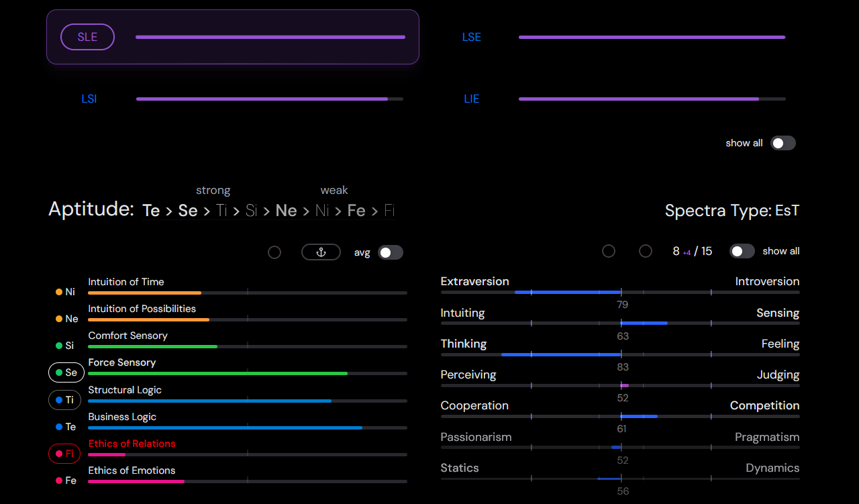This screenshot has width=859, height=504.
Task: Click the Structural Logic blue bar
Action: (248, 401)
